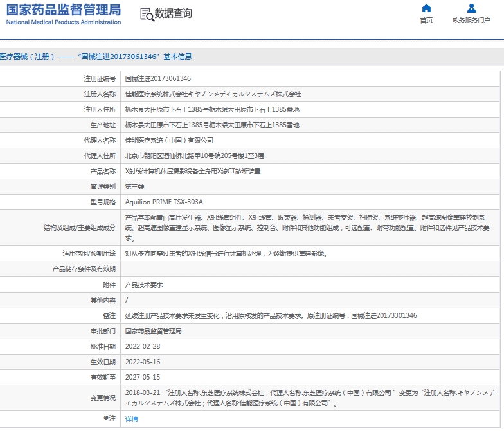This screenshot has width=504, height=431.
Task: Select the 生产地址 address value
Action: pos(212,125)
